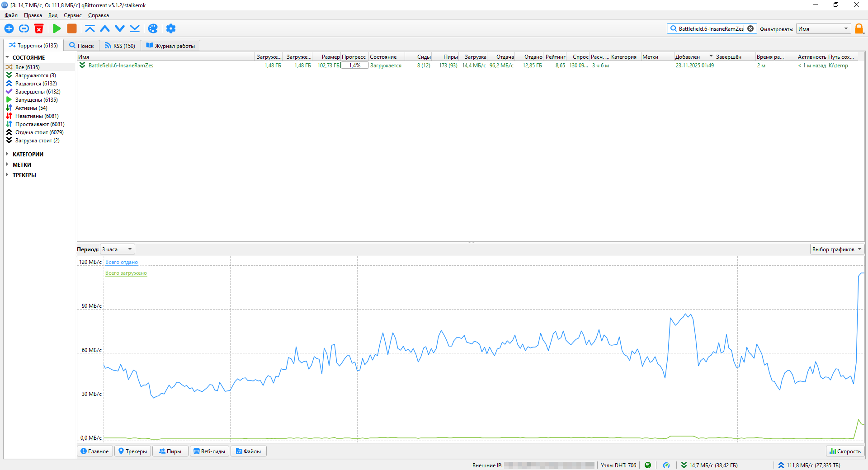The image size is (868, 470).
Task: Click the 1,4% progress bar of Battlefield.6 torrent
Action: pyautogui.click(x=354, y=66)
